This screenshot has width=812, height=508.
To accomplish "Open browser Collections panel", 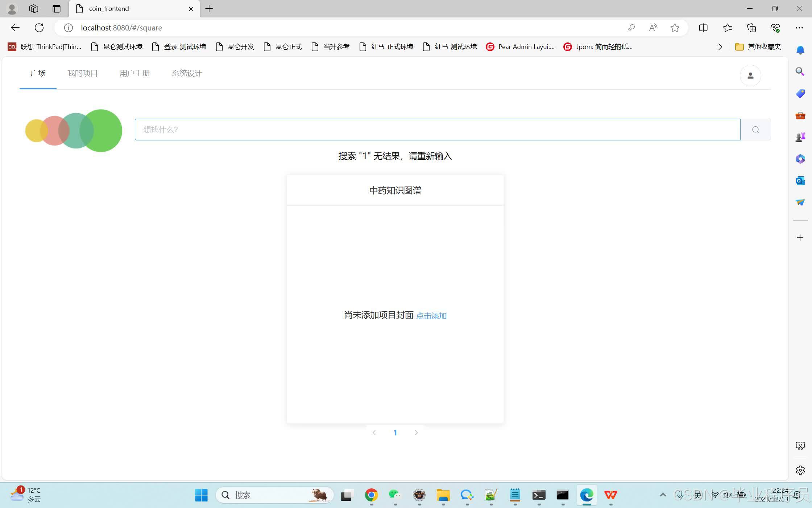I will [751, 28].
